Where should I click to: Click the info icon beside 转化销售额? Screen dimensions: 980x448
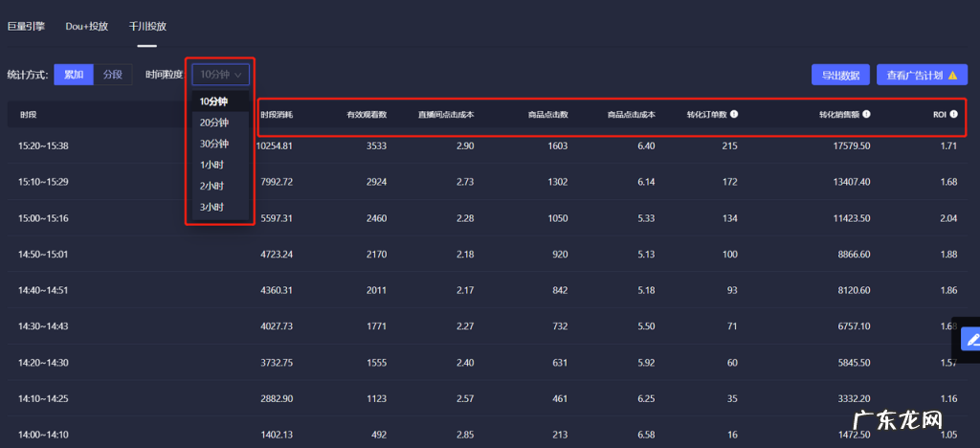pyautogui.click(x=866, y=114)
